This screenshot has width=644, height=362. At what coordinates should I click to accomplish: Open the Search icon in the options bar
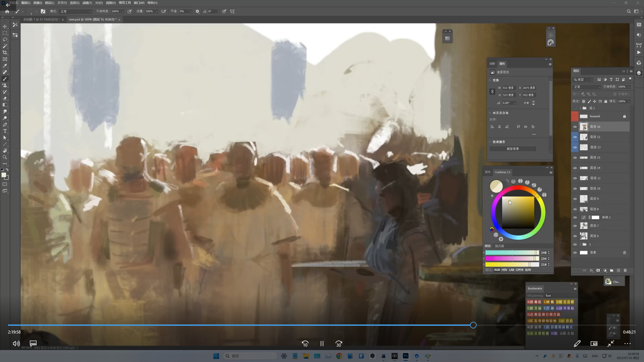[629, 11]
